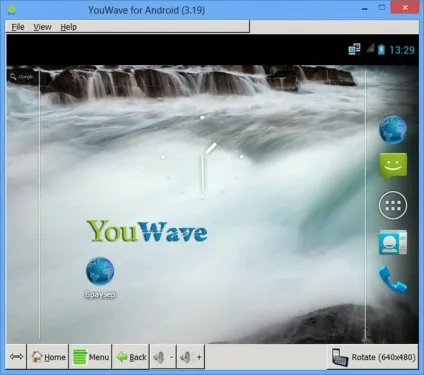
Task: Lower volume with the speaker minus button
Action: click(x=163, y=357)
